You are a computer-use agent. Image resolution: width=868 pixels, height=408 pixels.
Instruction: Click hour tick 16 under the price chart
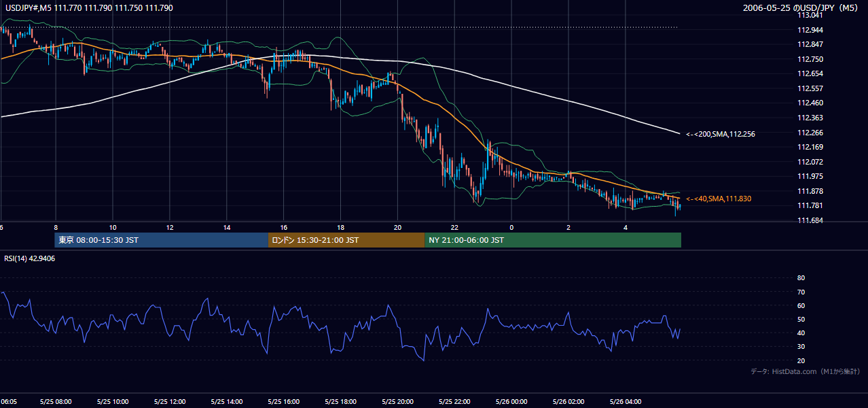click(x=284, y=227)
